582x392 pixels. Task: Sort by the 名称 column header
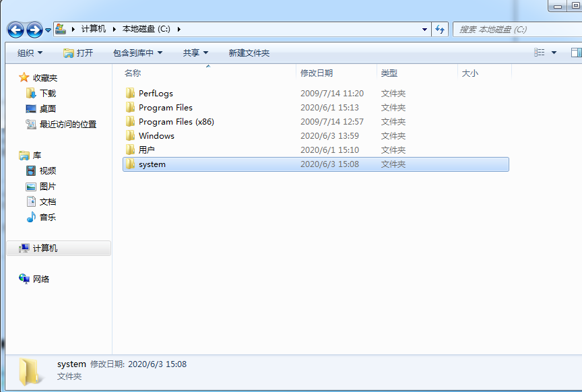tap(133, 73)
